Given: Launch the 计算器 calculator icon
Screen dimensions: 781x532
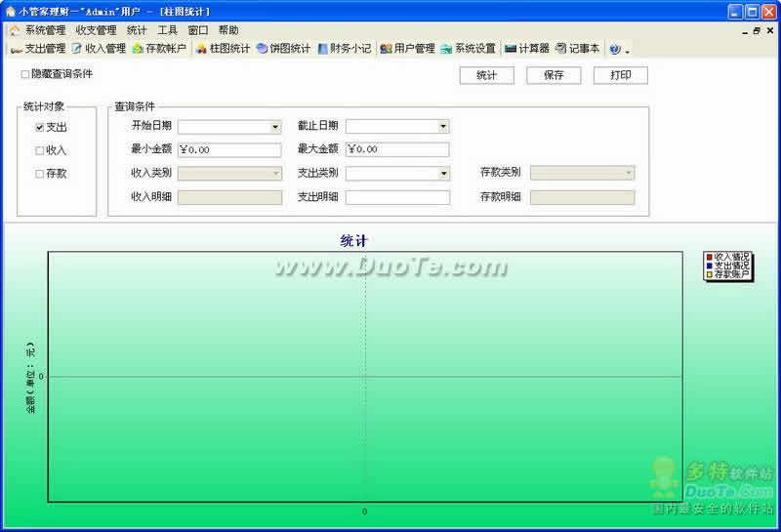Looking at the screenshot, I should pyautogui.click(x=510, y=48).
